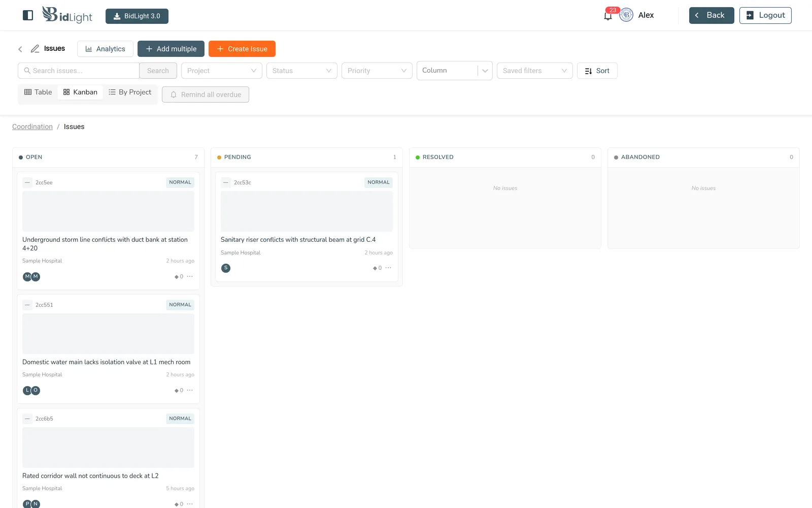
Task: Click the pencil edit icon beside Issues
Action: click(x=35, y=49)
